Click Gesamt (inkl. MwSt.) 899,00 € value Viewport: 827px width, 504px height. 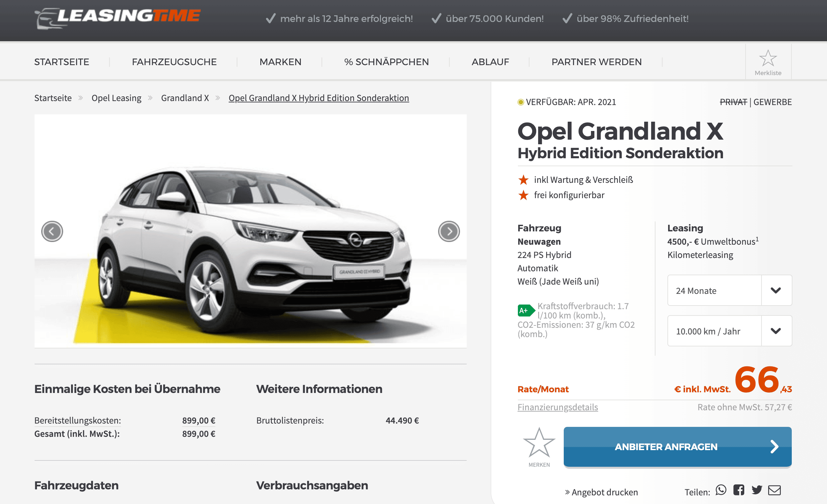click(x=199, y=434)
